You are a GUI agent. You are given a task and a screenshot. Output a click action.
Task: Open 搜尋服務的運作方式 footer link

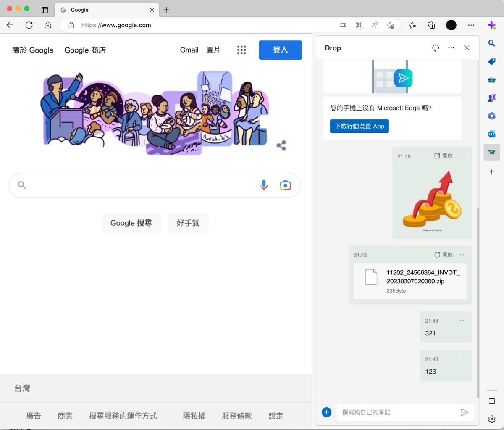[x=123, y=416]
